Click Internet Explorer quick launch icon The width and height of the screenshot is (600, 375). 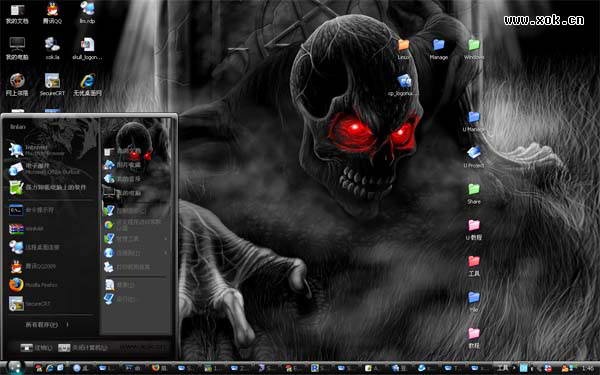pos(50,368)
